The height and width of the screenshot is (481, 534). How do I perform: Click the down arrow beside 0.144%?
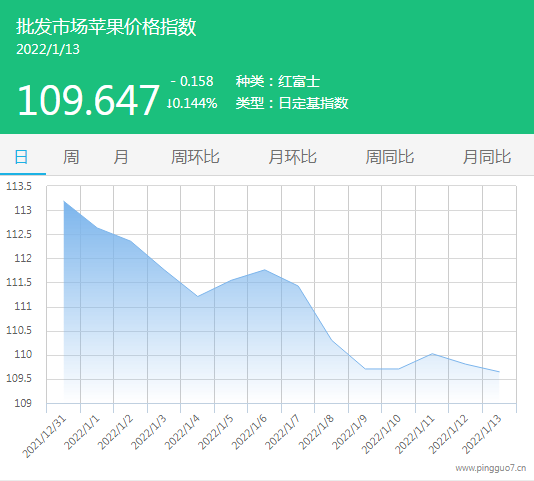(x=169, y=103)
